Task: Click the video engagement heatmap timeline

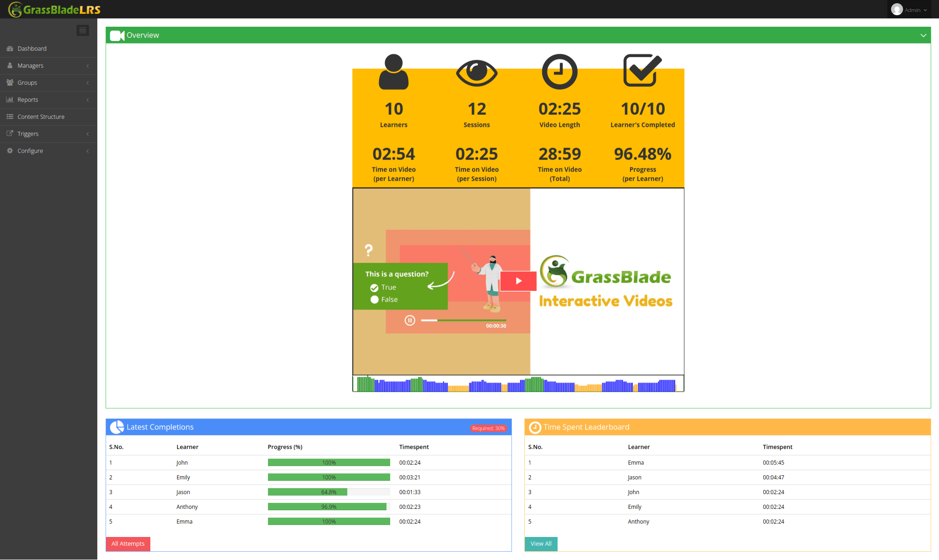Action: click(x=518, y=383)
